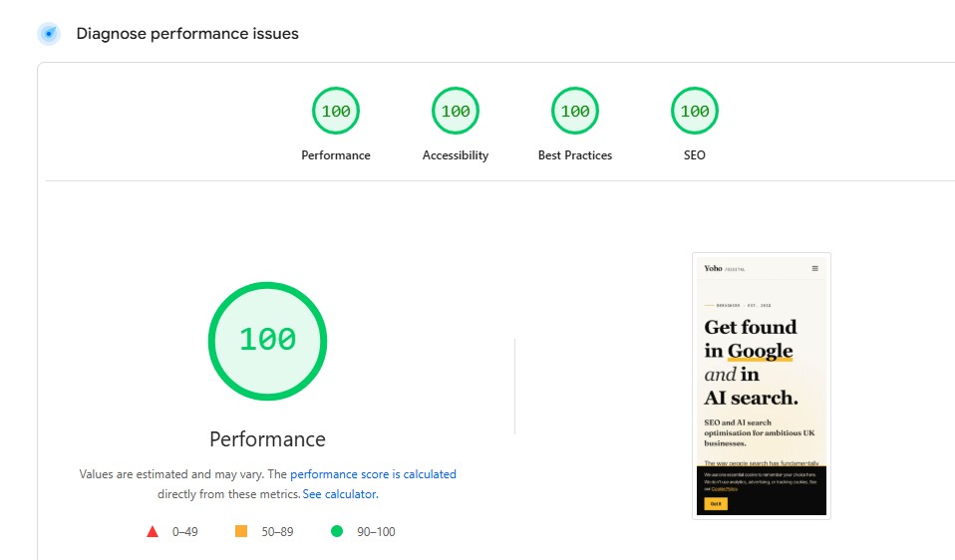955x560 pixels.
Task: Open the 'See calculator' link
Action: (340, 494)
